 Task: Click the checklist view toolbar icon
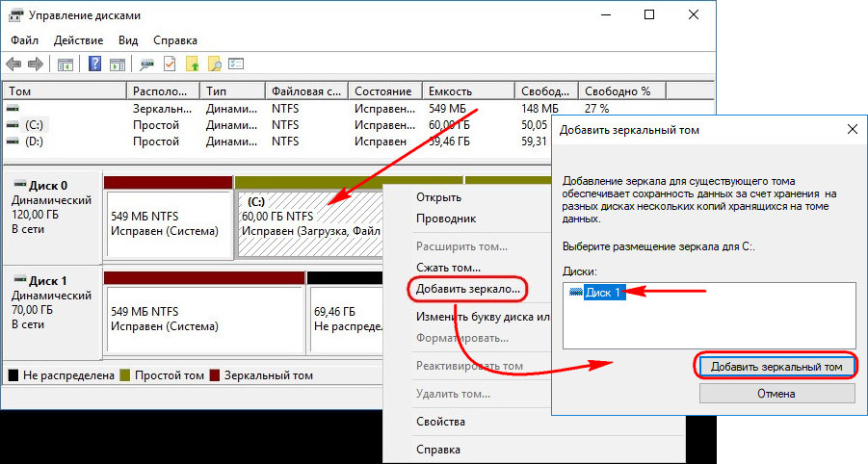(x=235, y=64)
